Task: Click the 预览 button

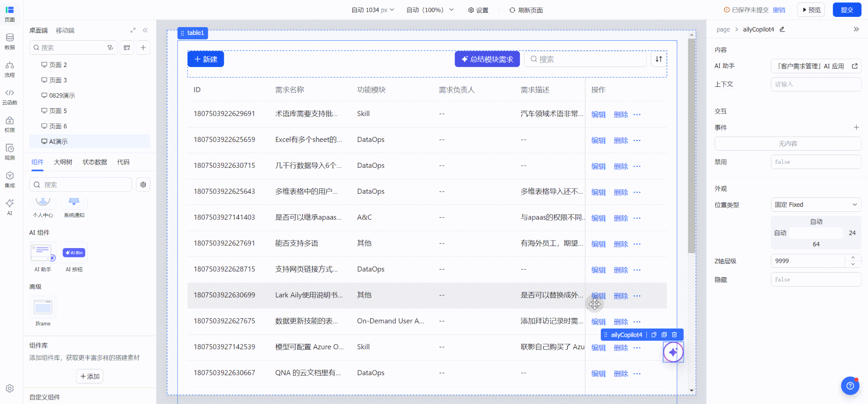Action: [811, 10]
